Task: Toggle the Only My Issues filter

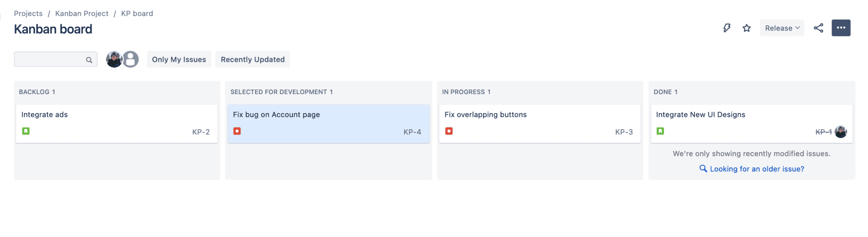Action: 179,59
